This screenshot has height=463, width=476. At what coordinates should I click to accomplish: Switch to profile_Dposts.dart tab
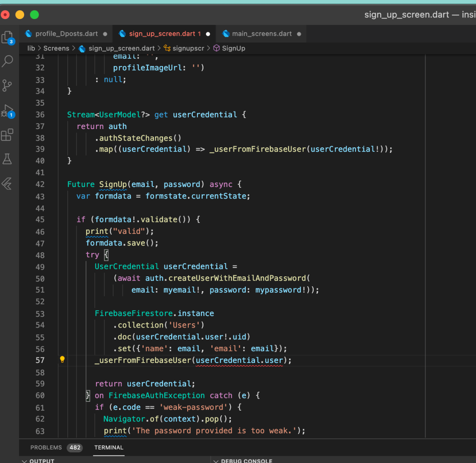tap(67, 34)
